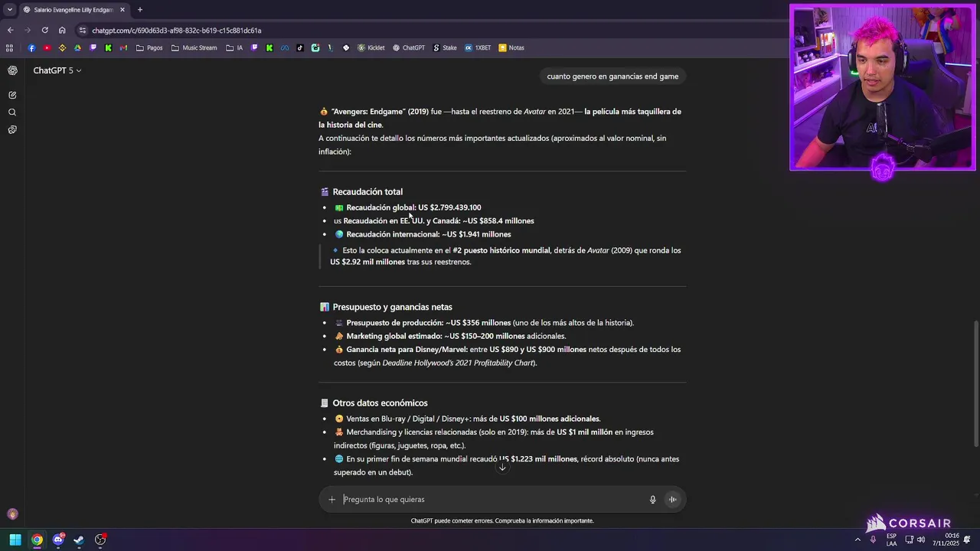The height and width of the screenshot is (551, 980).
Task: Close the Salario Evangeline Lilly tab
Action: [122, 10]
